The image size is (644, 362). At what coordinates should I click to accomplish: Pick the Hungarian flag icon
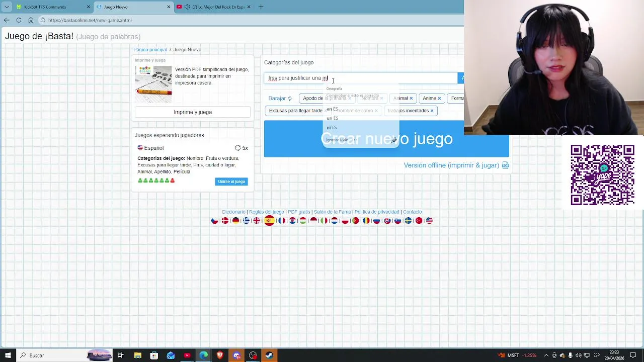click(x=303, y=221)
